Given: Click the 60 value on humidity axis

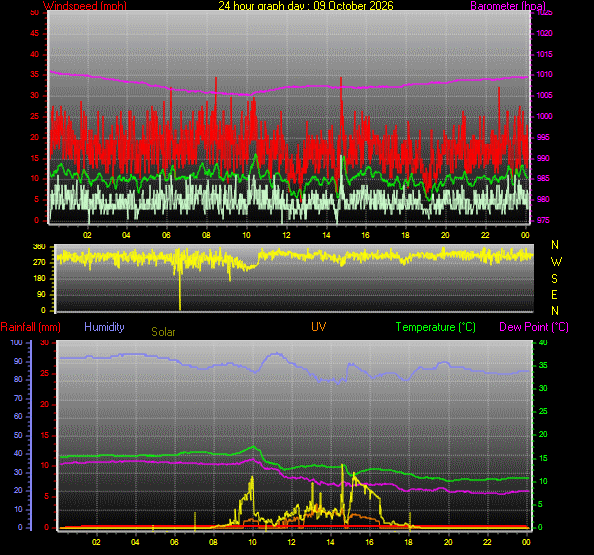Looking at the screenshot, I should [18, 417].
